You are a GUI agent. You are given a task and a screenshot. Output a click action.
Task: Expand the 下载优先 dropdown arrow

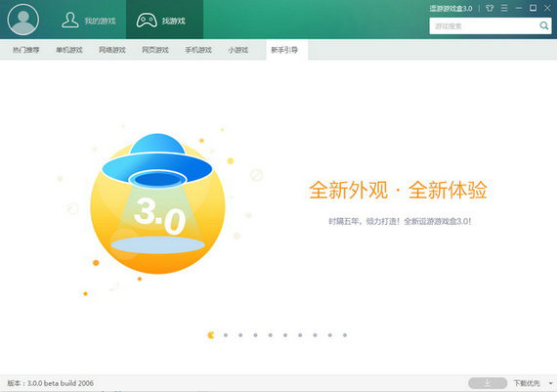550,383
